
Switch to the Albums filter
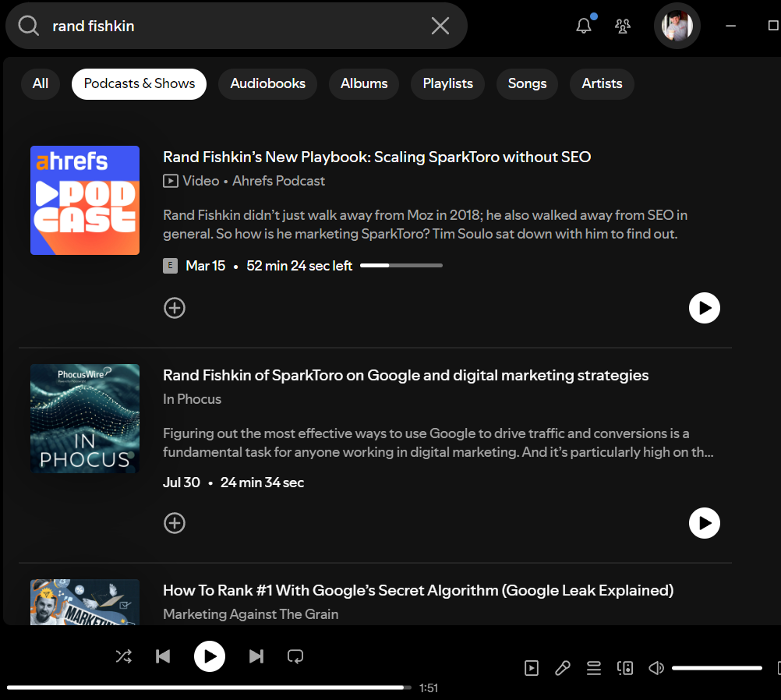pyautogui.click(x=363, y=83)
